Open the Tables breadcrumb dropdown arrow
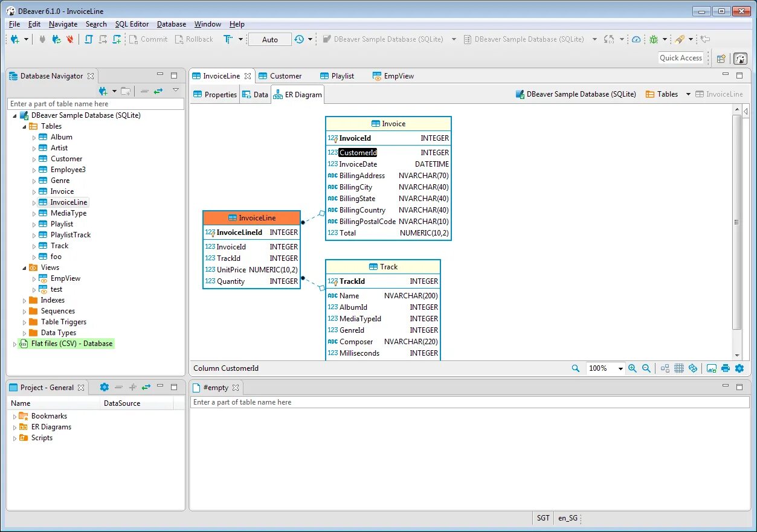Viewport: 757px width, 532px height. pos(688,94)
